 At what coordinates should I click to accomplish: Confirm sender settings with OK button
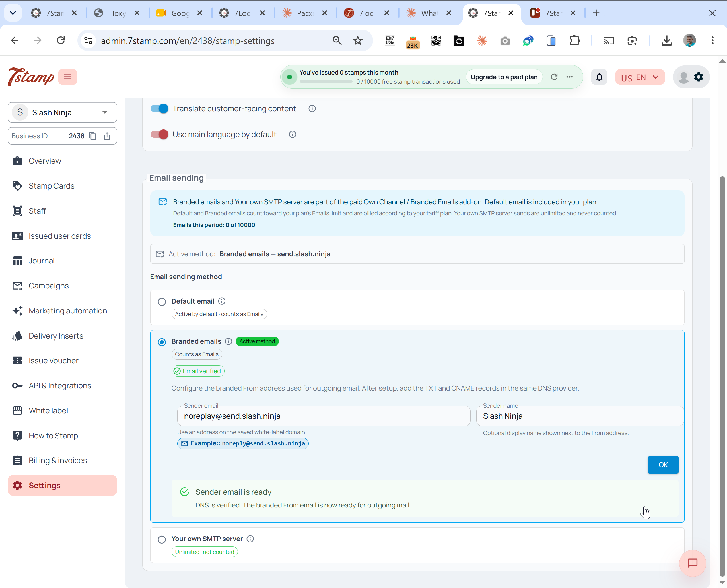663,465
